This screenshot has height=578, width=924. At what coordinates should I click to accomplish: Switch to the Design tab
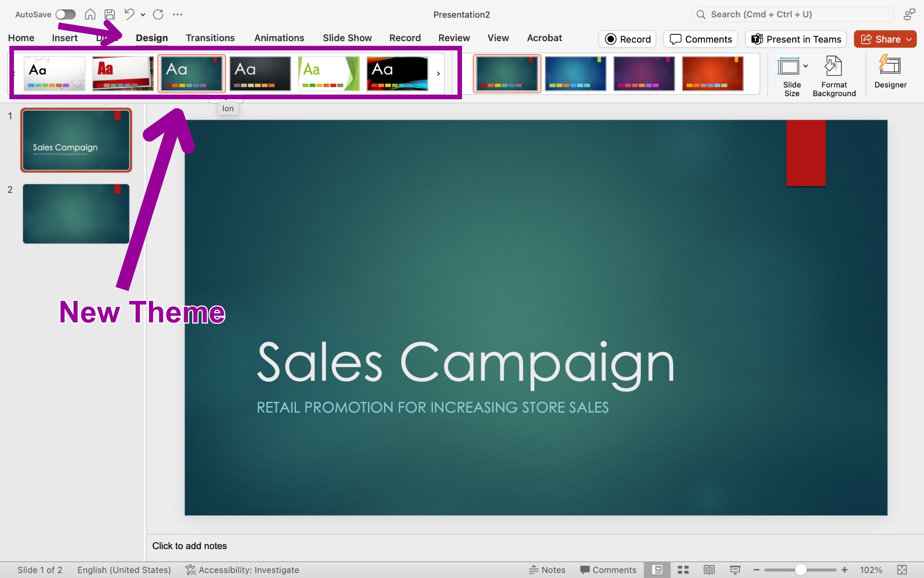[152, 38]
